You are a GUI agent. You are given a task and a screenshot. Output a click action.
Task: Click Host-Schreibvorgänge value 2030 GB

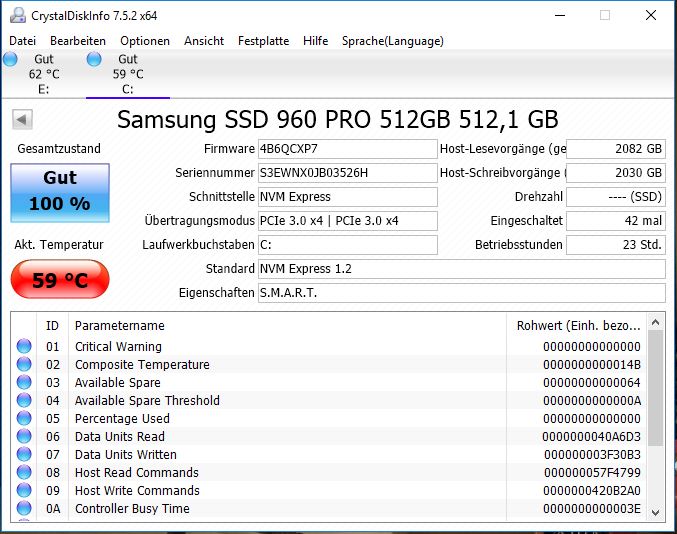click(616, 173)
